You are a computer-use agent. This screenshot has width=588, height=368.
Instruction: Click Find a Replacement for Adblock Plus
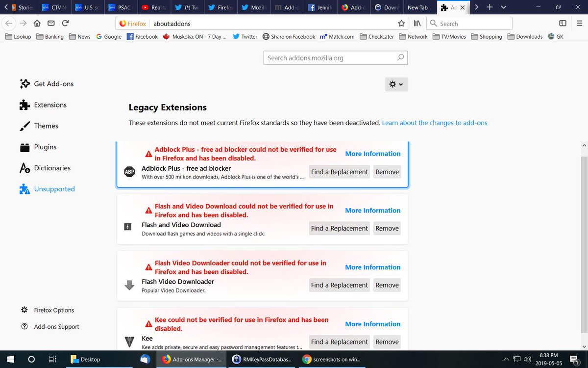pos(339,172)
